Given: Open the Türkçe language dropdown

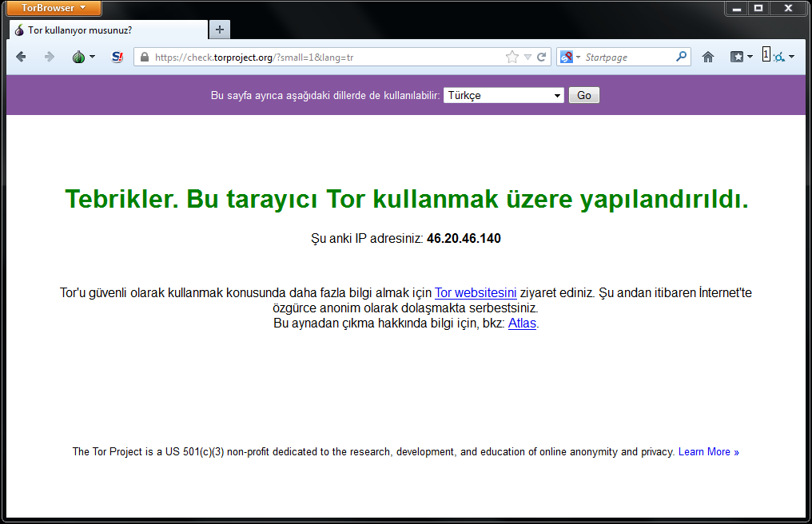Looking at the screenshot, I should 504,95.
